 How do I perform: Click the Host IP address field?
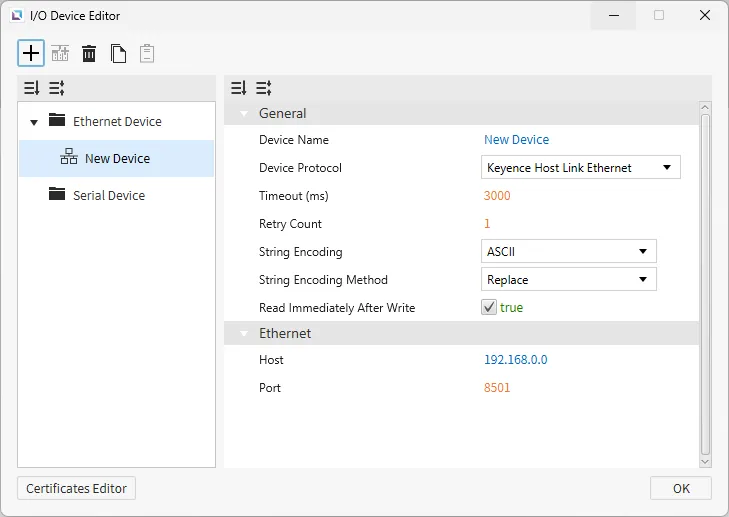(516, 360)
